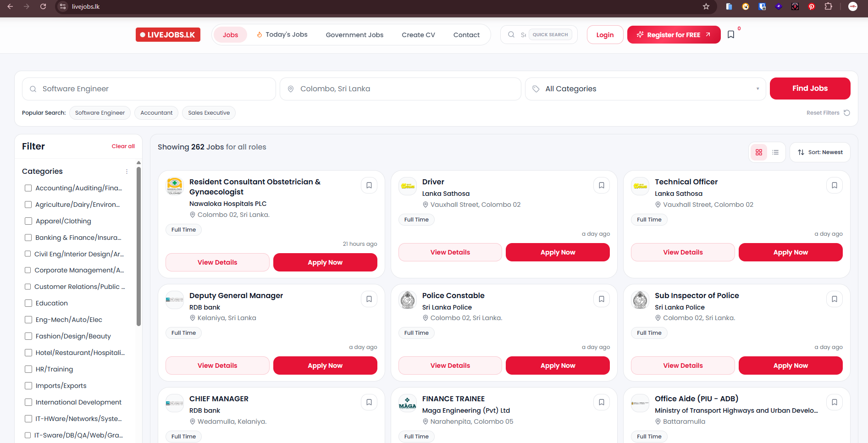Select the Sales Executive popular search chip
Viewport: 868px width, 443px height.
point(209,113)
